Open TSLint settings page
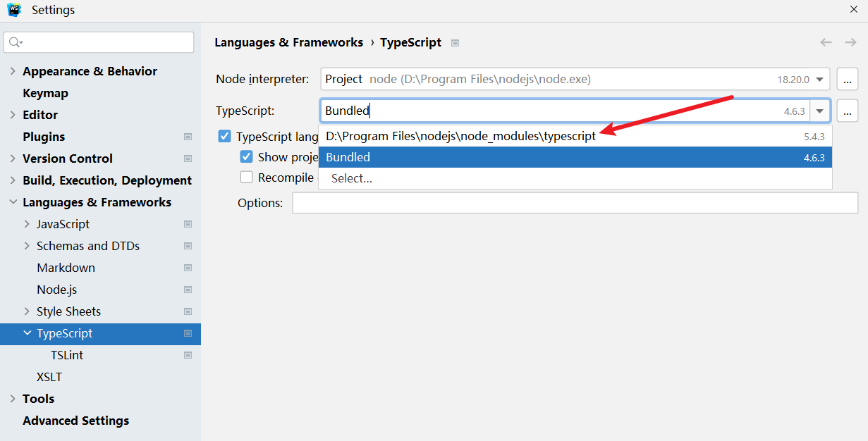Viewport: 868px width, 441px height. tap(67, 355)
